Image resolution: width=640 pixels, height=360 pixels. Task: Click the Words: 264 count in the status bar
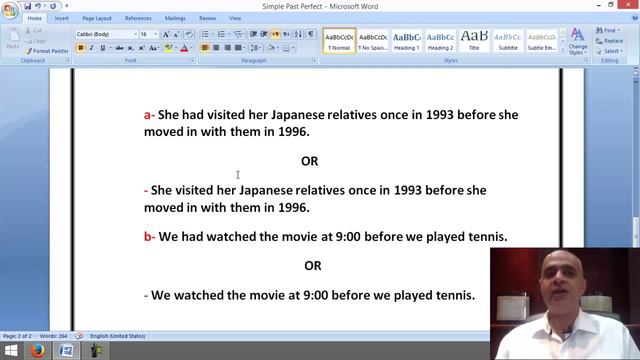point(53,336)
